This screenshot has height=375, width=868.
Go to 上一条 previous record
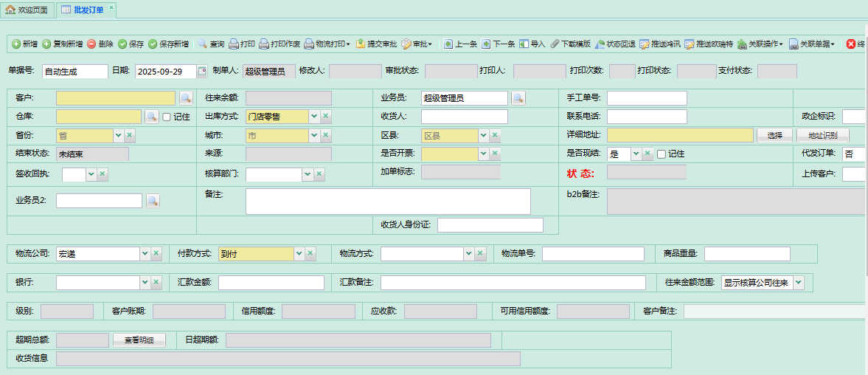pyautogui.click(x=448, y=44)
